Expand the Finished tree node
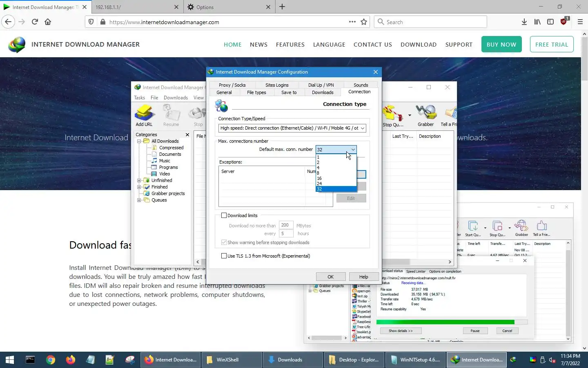 [x=139, y=187]
